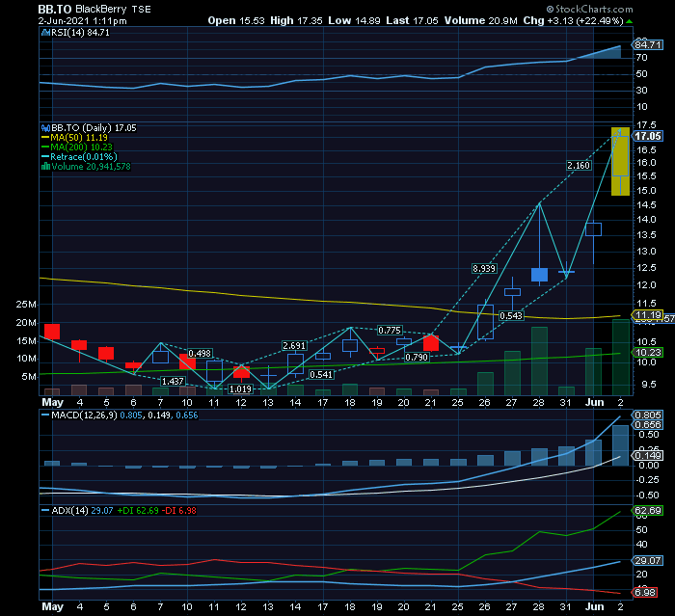Click the 2.160 retracement label
Screen dimensions: 675x616
coord(579,165)
